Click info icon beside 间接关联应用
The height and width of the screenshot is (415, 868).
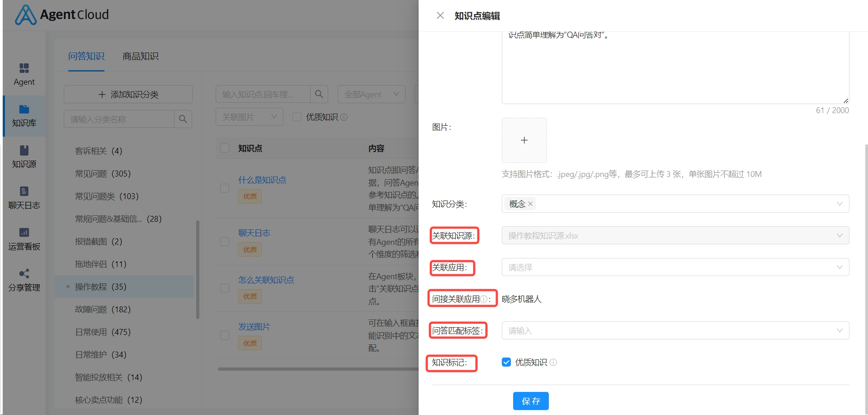(484, 299)
